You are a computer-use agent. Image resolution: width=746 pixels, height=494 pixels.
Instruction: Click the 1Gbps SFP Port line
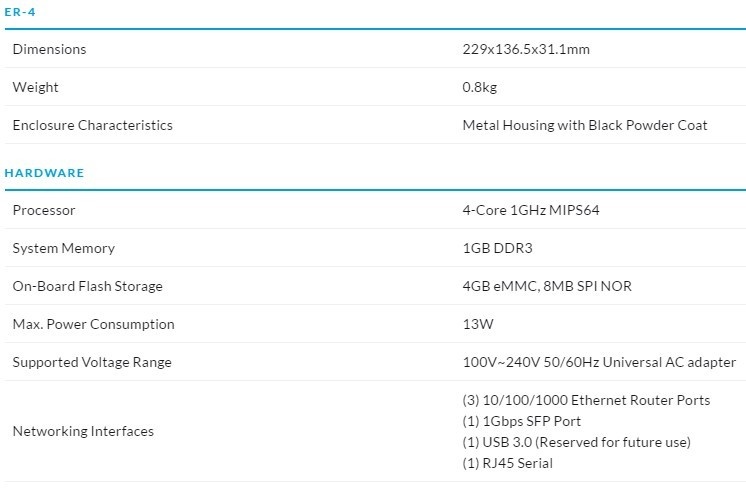(522, 421)
